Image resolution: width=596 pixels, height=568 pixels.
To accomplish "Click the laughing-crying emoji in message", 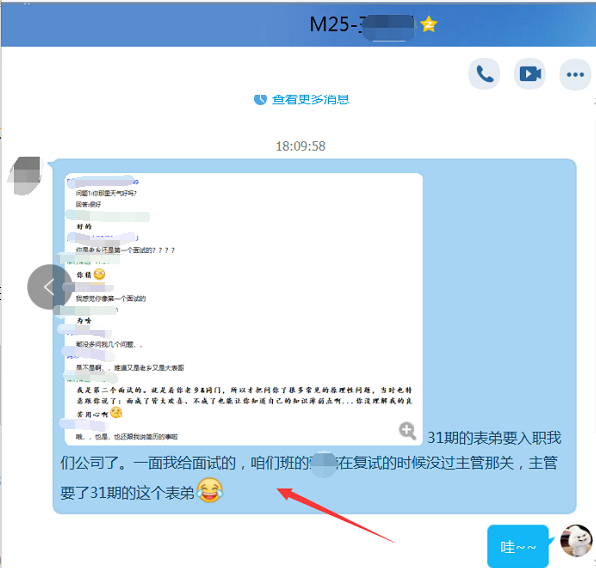I will click(210, 490).
